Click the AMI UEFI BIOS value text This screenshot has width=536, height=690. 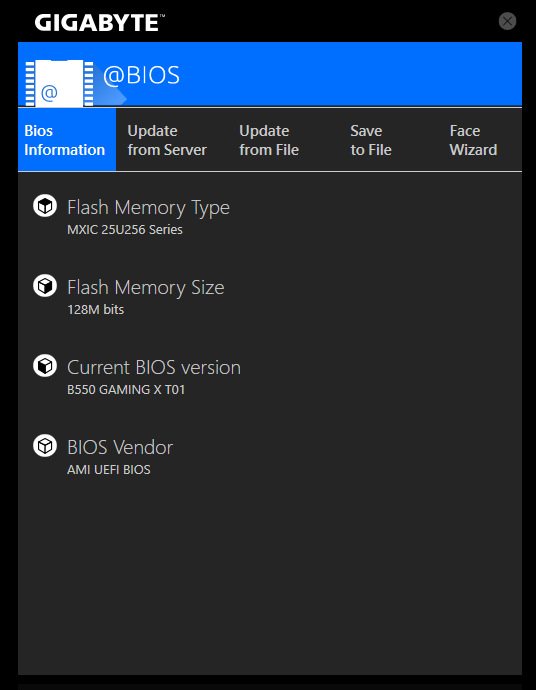click(109, 470)
